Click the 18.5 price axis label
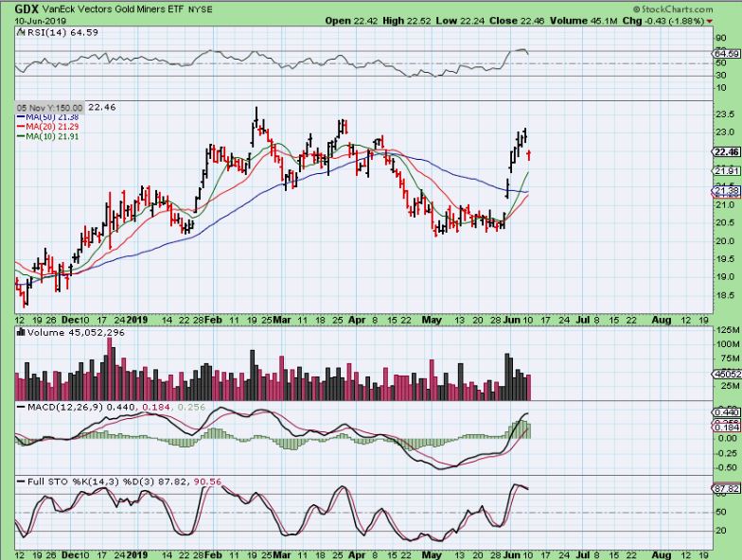Viewport: 742px width, 560px height. click(x=726, y=295)
